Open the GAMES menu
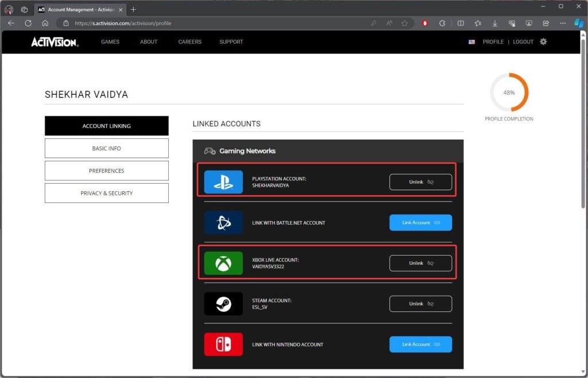588x378 pixels. pos(110,42)
